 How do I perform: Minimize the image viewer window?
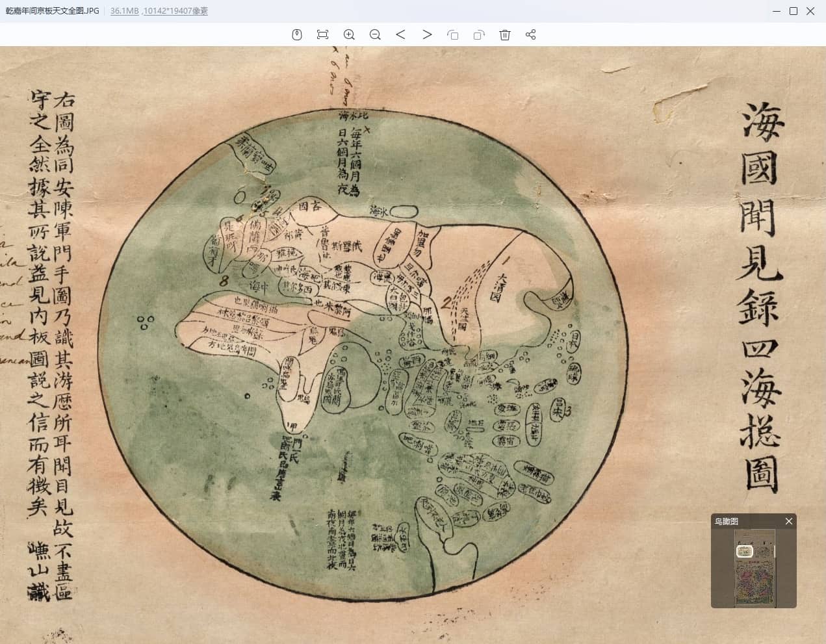[x=777, y=11]
